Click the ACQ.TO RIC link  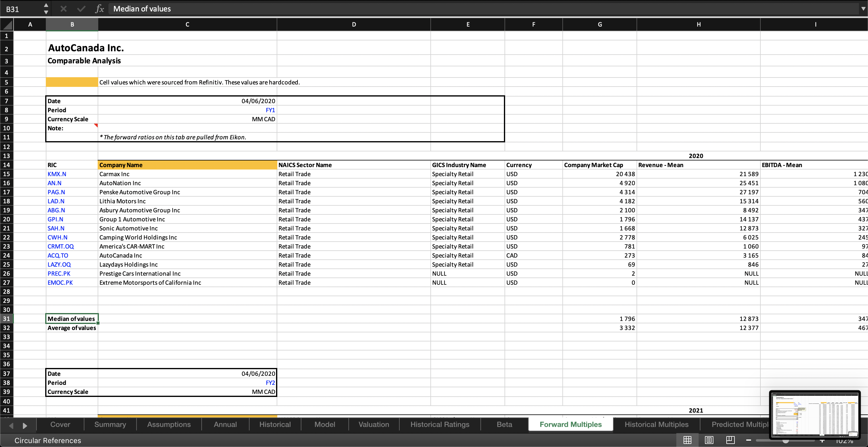click(58, 255)
